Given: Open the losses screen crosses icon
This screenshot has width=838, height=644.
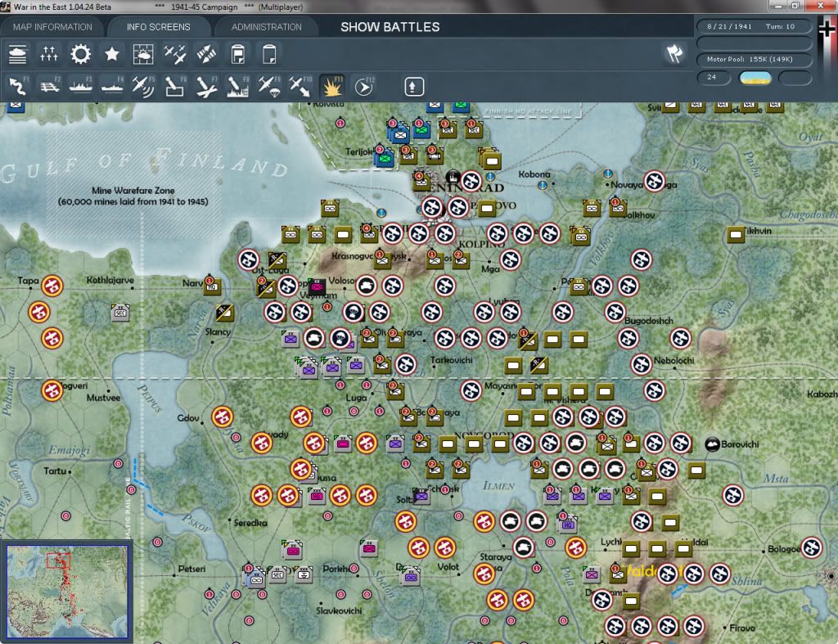Looking at the screenshot, I should click(x=48, y=55).
